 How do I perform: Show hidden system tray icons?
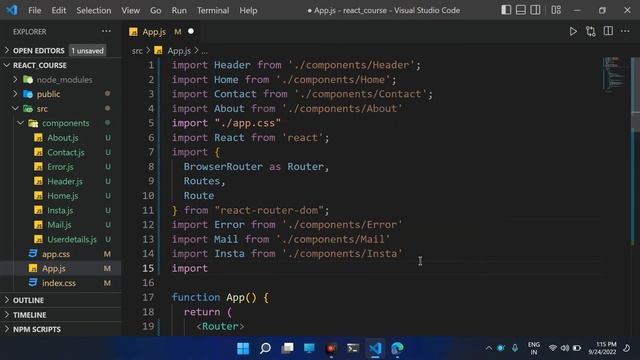[488, 348]
